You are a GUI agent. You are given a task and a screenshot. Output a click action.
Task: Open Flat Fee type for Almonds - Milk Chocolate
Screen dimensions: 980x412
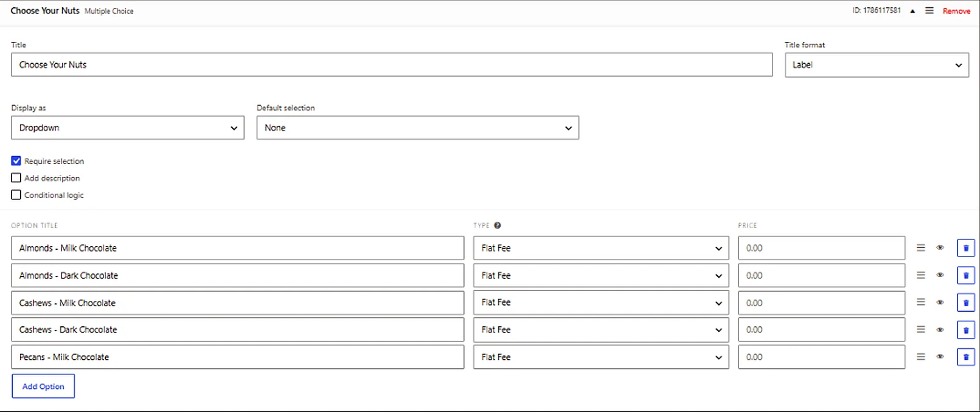[601, 248]
